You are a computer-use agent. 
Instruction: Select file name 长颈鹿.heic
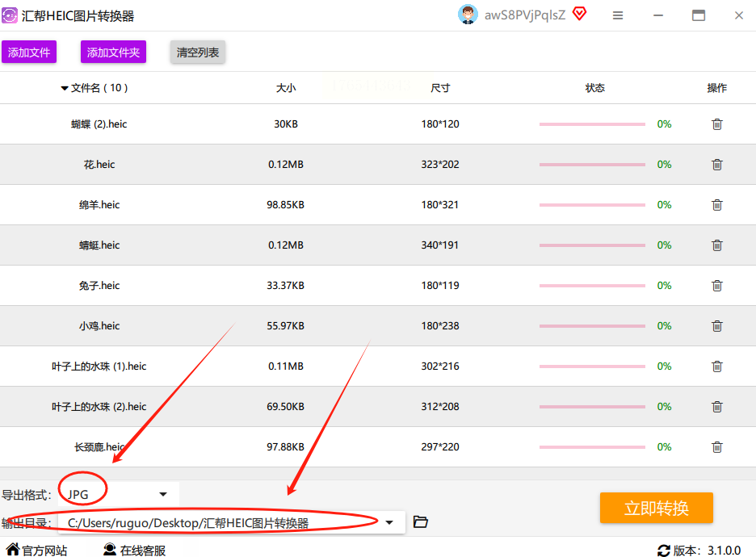99,447
